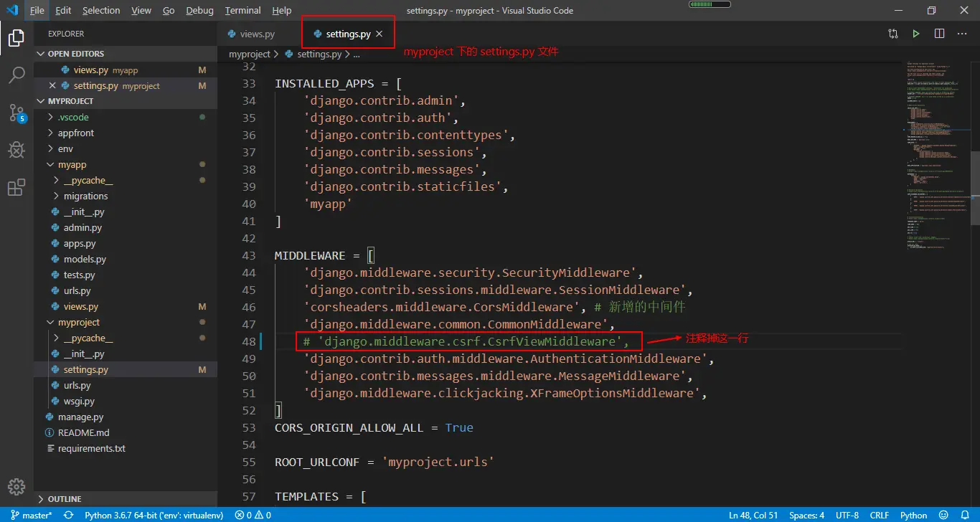Open the Terminal menu
This screenshot has height=522, width=980.
point(243,11)
